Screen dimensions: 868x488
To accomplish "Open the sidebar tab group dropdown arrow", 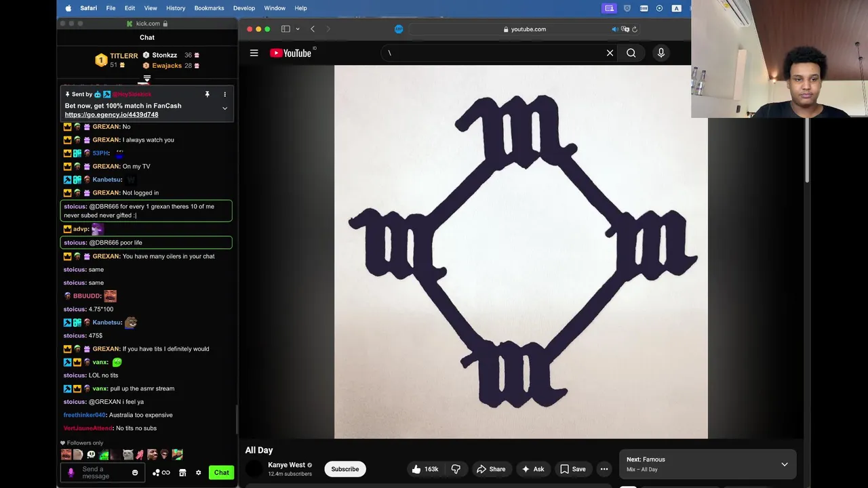I will tap(297, 29).
